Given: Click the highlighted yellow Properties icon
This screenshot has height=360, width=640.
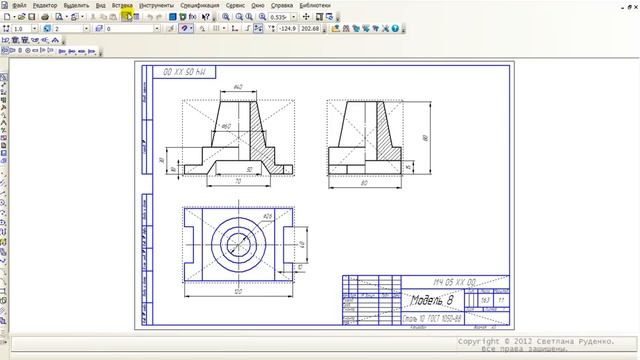Looking at the screenshot, I should 126,17.
